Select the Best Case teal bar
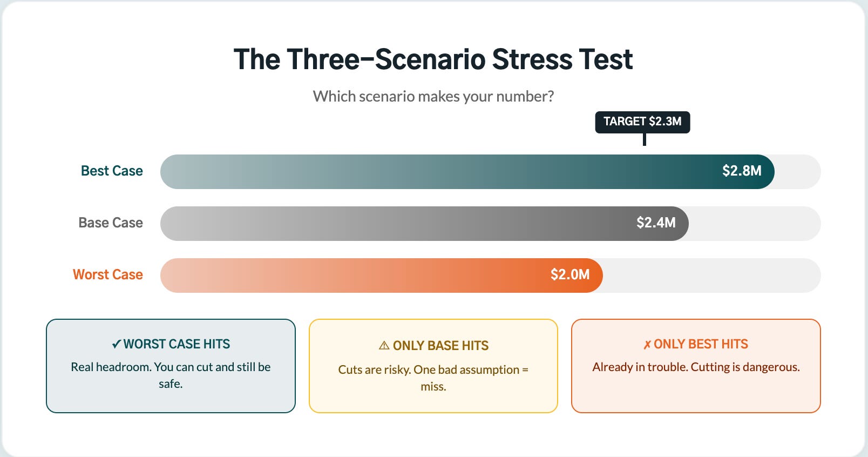The image size is (868, 457). coord(467,172)
